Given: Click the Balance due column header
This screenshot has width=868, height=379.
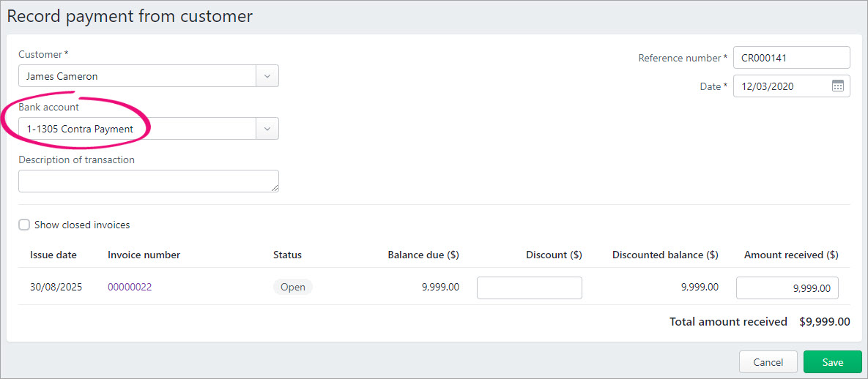Looking at the screenshot, I should point(423,255).
